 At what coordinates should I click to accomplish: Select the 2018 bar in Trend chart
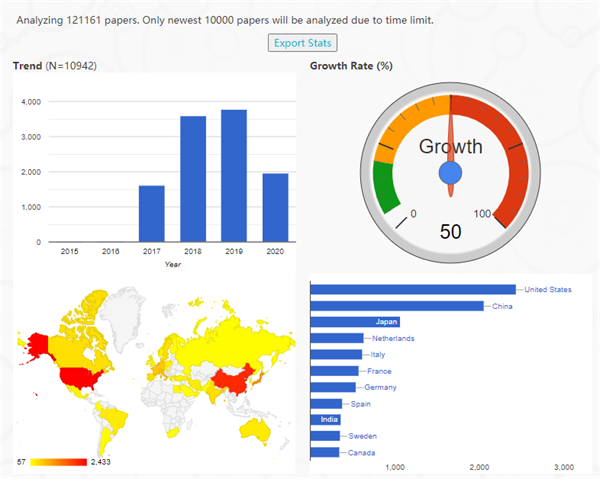(x=193, y=179)
